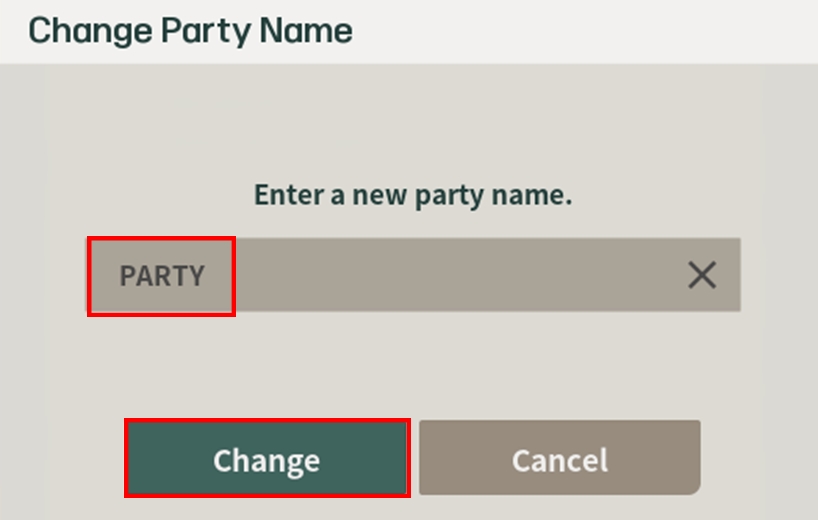Tap the X at the field's right end

pos(702,275)
